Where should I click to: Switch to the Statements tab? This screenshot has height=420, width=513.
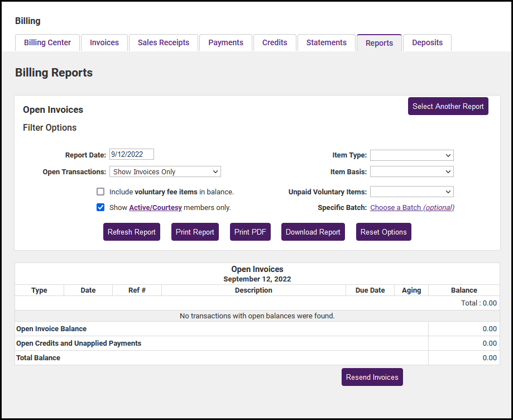pyautogui.click(x=327, y=43)
